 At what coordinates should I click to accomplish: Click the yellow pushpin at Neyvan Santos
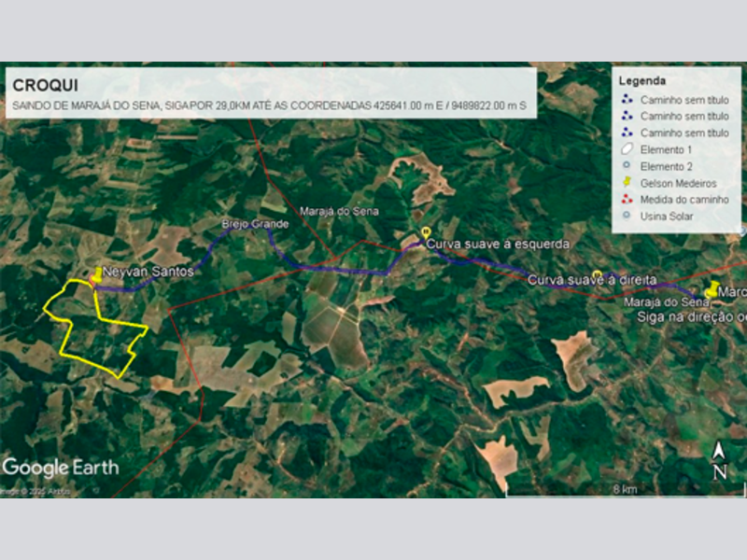[97, 275]
